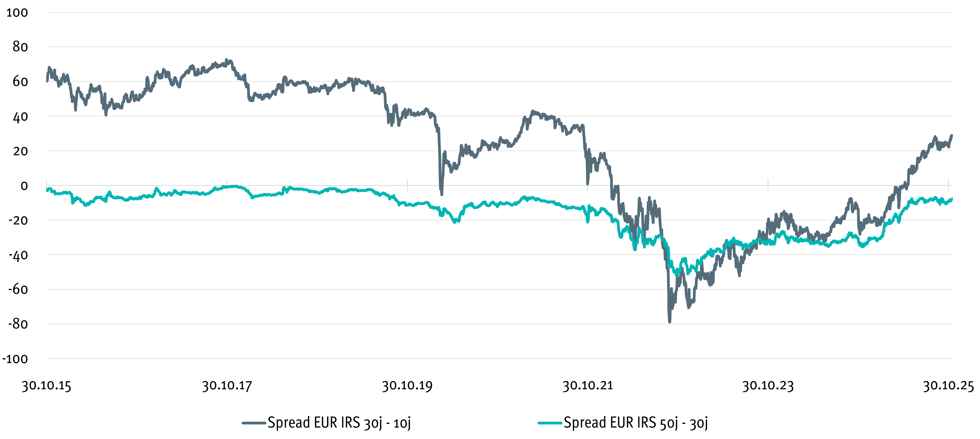Click the dark gray legend line swatch
Image resolution: width=980 pixels, height=439 pixels.
click(x=254, y=423)
